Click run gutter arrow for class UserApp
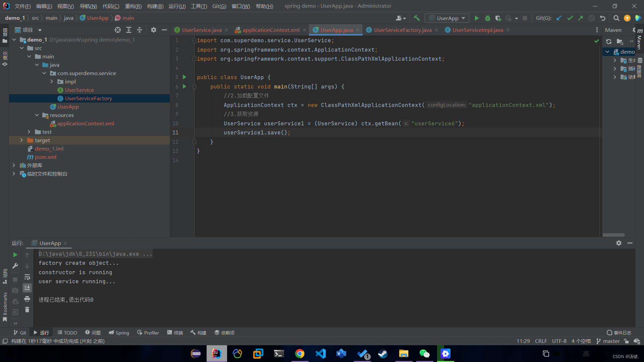644x362 pixels. tap(184, 77)
